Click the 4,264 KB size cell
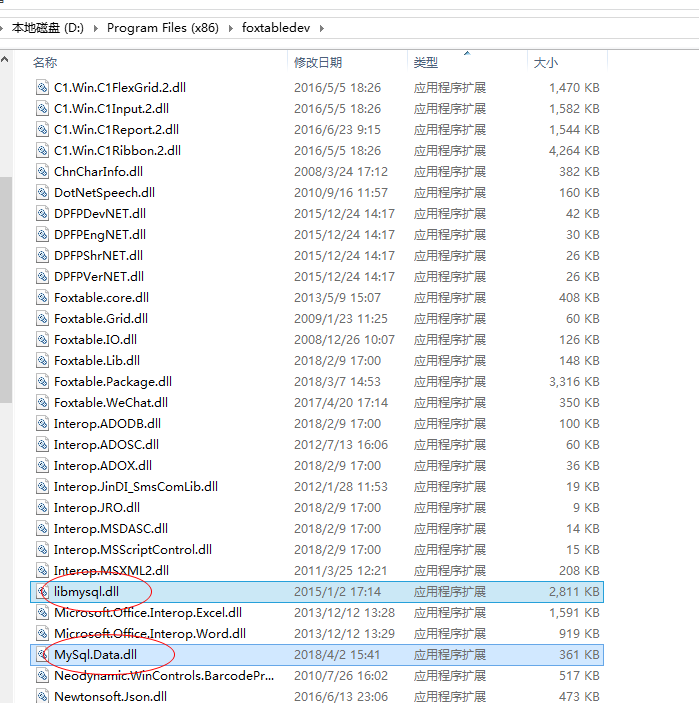 coord(574,151)
